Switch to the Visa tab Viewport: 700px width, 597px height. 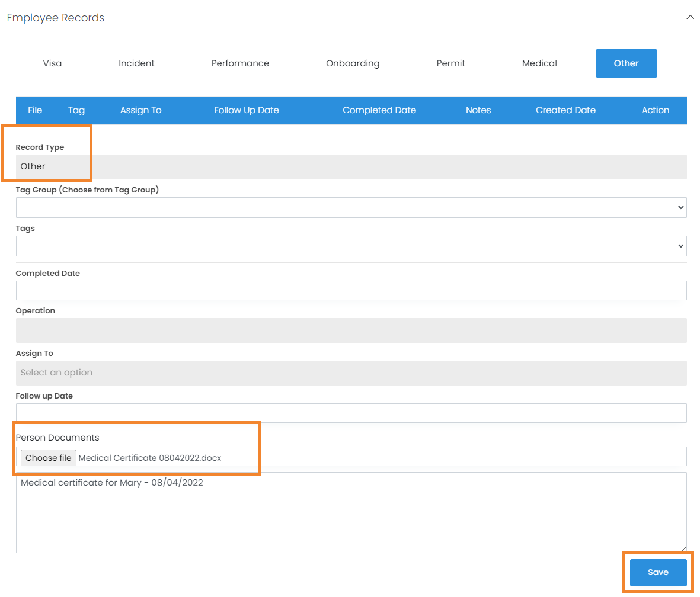point(52,63)
